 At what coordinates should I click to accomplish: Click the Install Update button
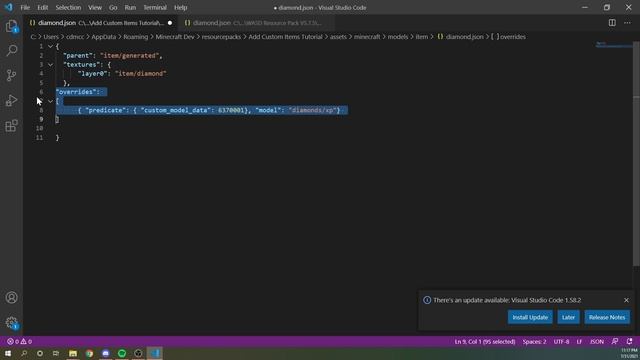[530, 317]
